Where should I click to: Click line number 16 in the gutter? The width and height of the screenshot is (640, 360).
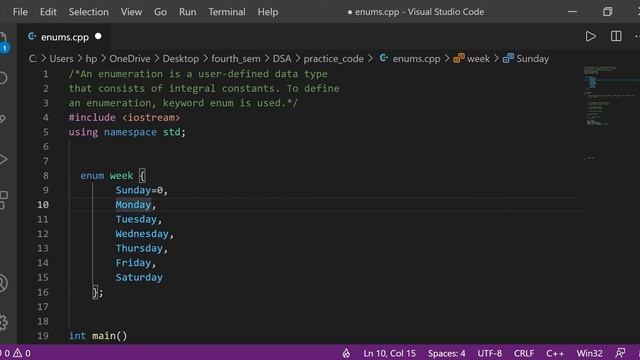coord(42,292)
